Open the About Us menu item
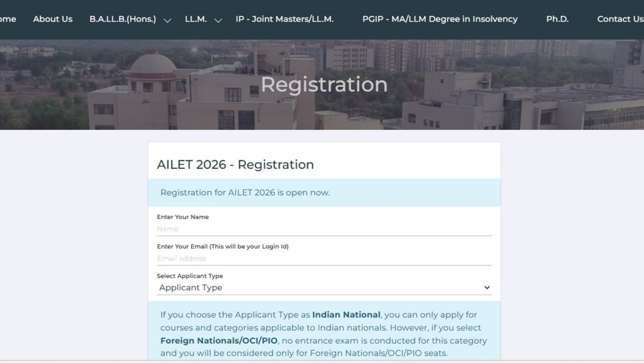 pyautogui.click(x=53, y=19)
